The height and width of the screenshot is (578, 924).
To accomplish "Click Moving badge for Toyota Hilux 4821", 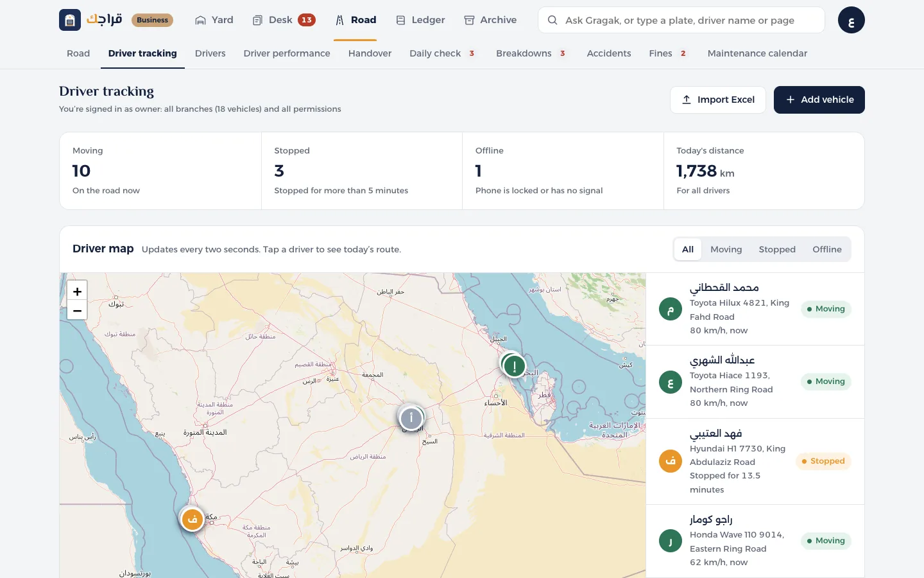I will tap(826, 309).
